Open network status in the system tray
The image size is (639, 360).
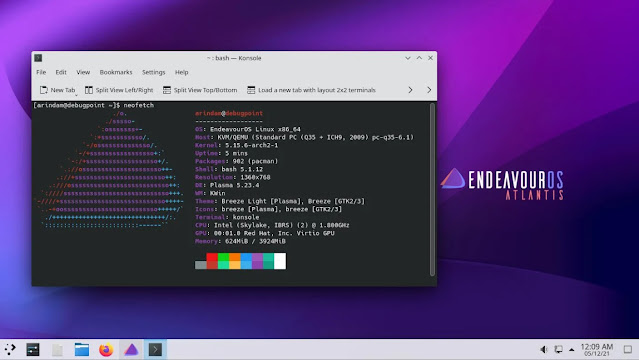[558, 349]
